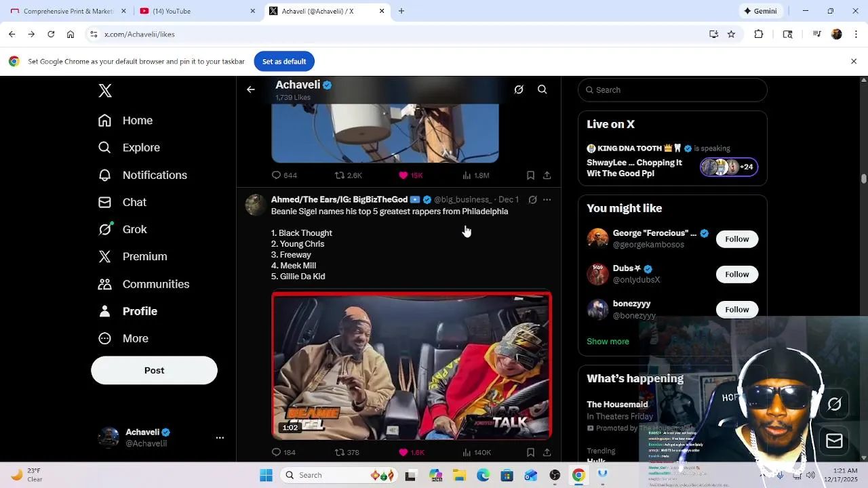Open the @big_business_ handle link
Image resolution: width=868 pixels, height=488 pixels.
pyautogui.click(x=463, y=199)
